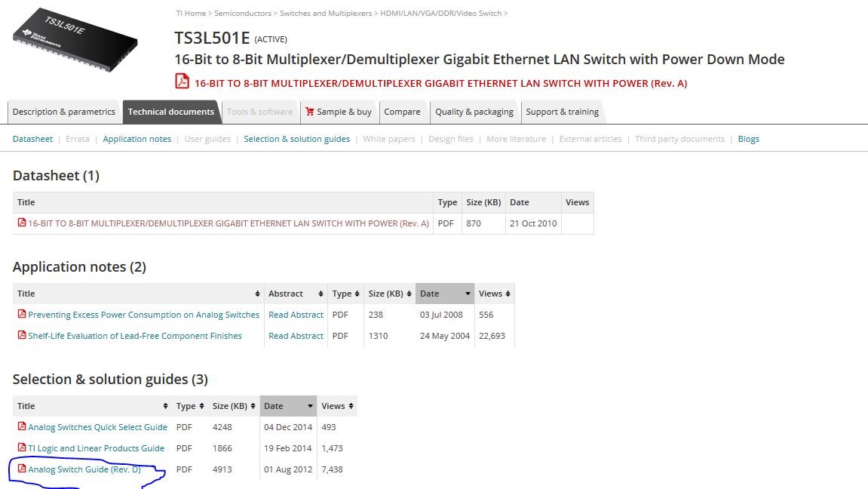Sort Selection guides by Type arrows
This screenshot has height=489, width=868.
pos(201,406)
